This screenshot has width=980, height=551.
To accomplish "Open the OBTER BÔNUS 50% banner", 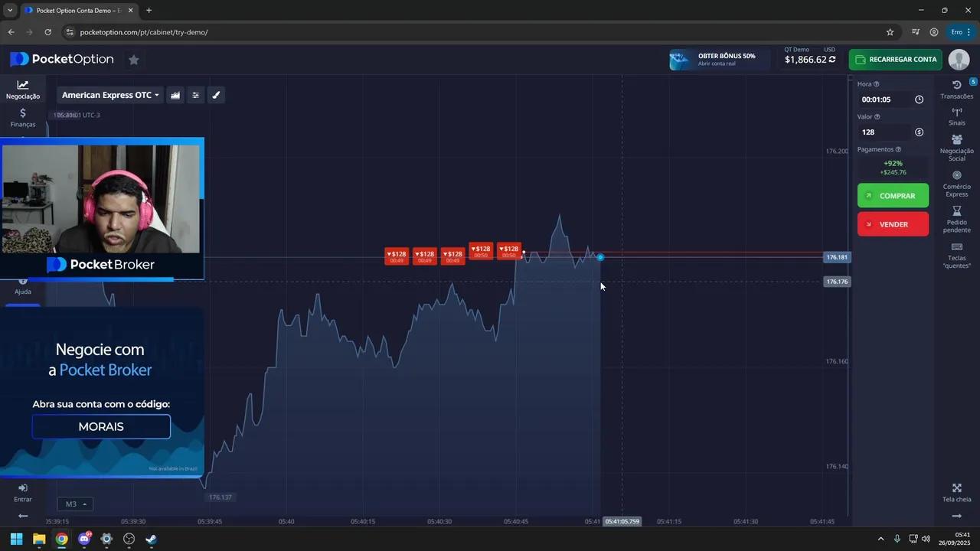I will point(718,60).
